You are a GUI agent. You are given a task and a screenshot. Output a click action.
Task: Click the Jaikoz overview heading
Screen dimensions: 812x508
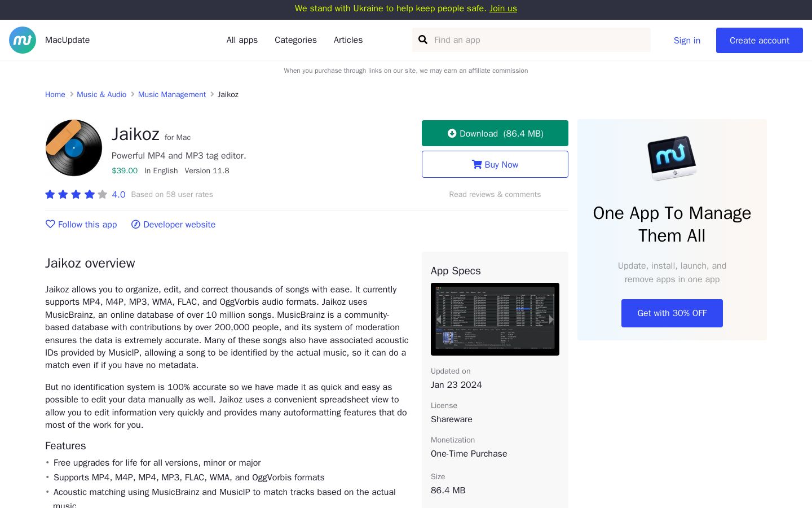click(x=90, y=263)
